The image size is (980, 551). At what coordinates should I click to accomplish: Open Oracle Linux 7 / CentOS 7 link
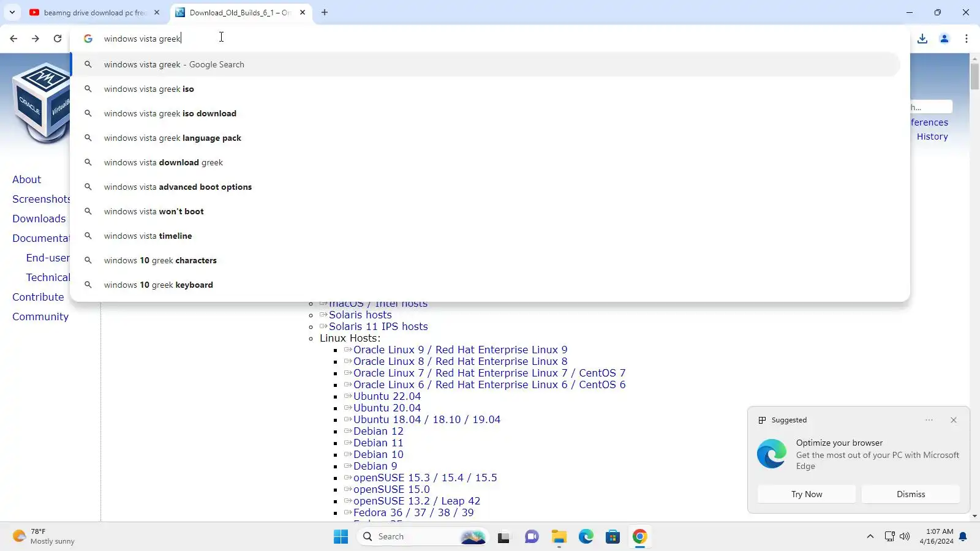(x=489, y=373)
